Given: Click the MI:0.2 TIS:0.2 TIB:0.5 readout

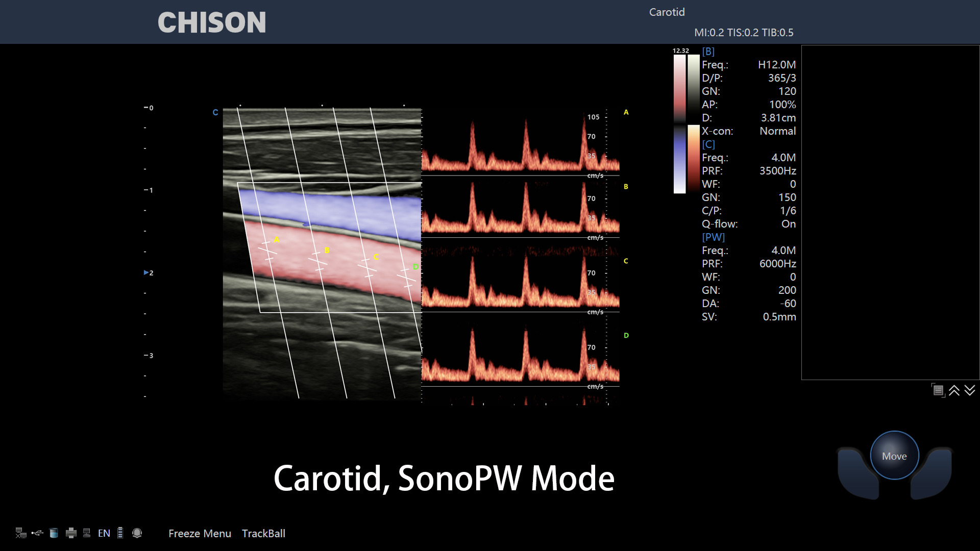Looking at the screenshot, I should click(744, 33).
